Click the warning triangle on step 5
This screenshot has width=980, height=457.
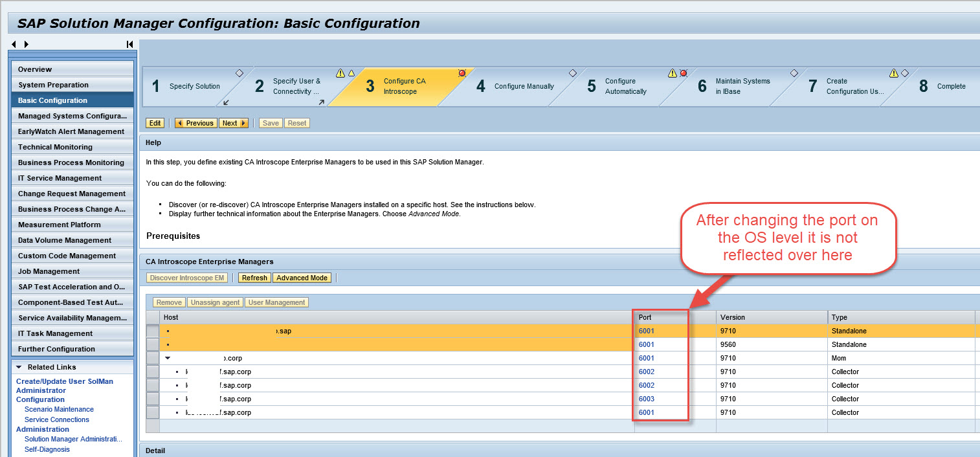[673, 73]
